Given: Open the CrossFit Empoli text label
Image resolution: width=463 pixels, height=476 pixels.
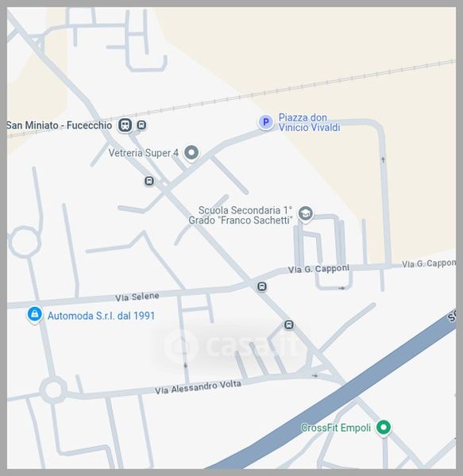Looking at the screenshot, I should [x=336, y=428].
